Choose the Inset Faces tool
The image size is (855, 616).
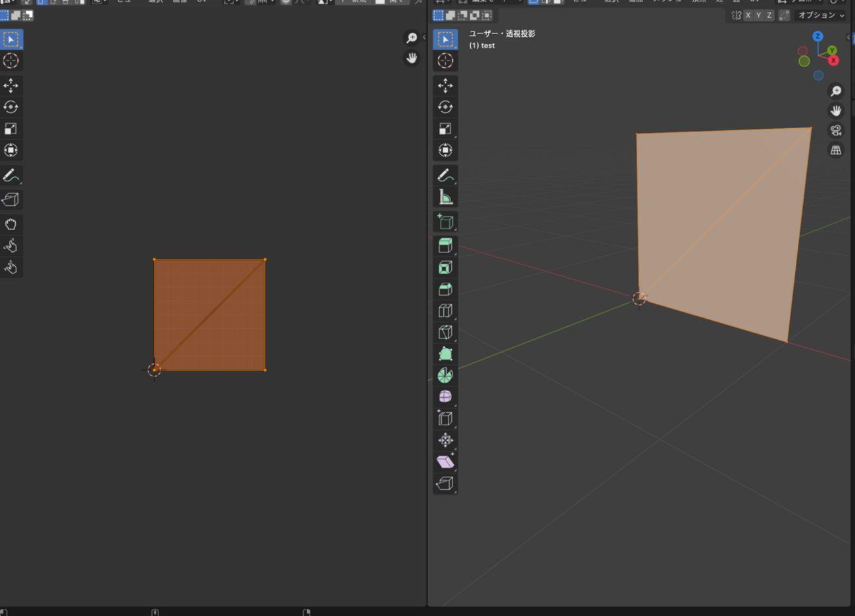[x=445, y=268]
